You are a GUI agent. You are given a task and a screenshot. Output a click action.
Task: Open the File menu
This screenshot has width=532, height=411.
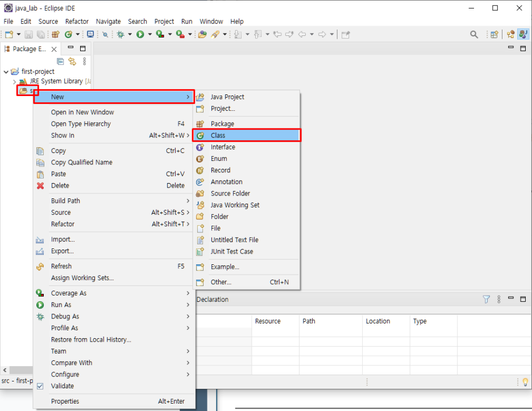pos(8,22)
